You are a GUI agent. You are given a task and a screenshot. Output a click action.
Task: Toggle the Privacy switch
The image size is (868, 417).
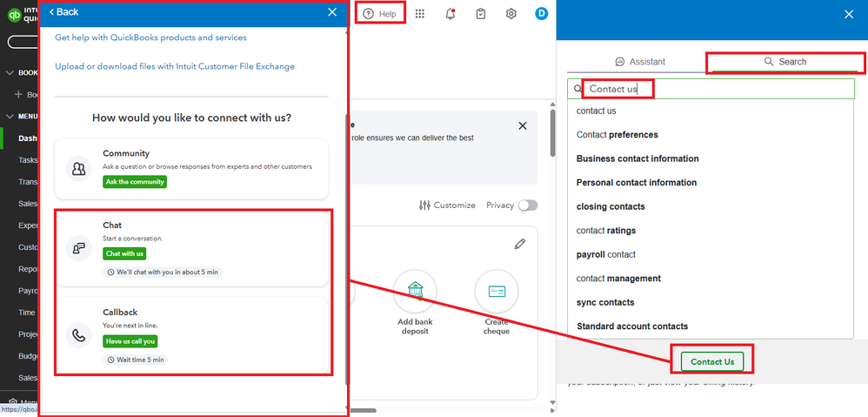point(528,205)
